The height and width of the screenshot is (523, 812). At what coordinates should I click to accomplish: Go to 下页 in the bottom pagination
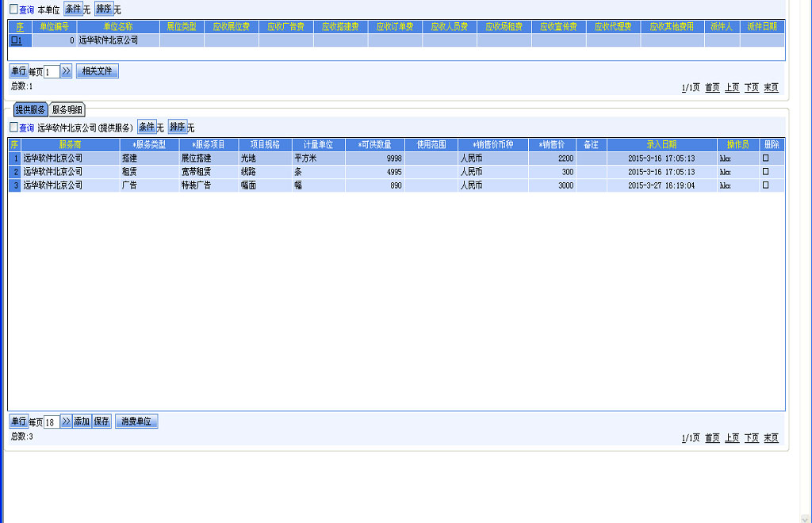[751, 438]
